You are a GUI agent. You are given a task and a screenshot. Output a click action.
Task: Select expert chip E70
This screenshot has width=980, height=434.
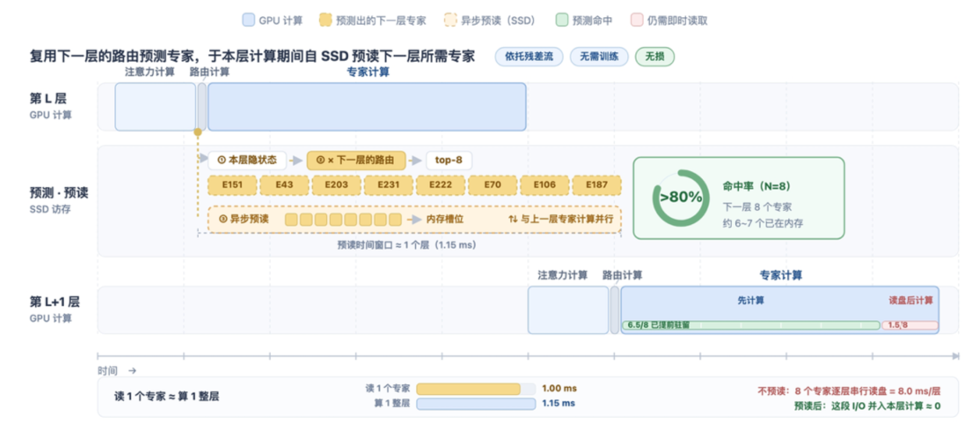tap(492, 185)
